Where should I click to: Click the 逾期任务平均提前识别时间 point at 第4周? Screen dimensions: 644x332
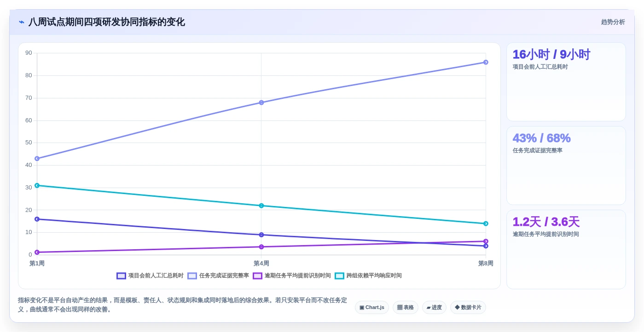(261, 247)
